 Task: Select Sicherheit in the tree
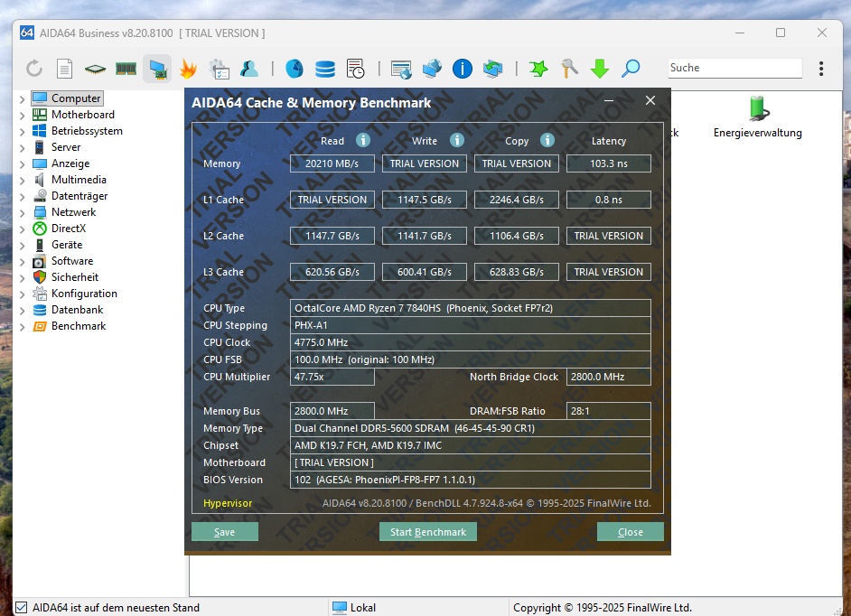(x=75, y=277)
